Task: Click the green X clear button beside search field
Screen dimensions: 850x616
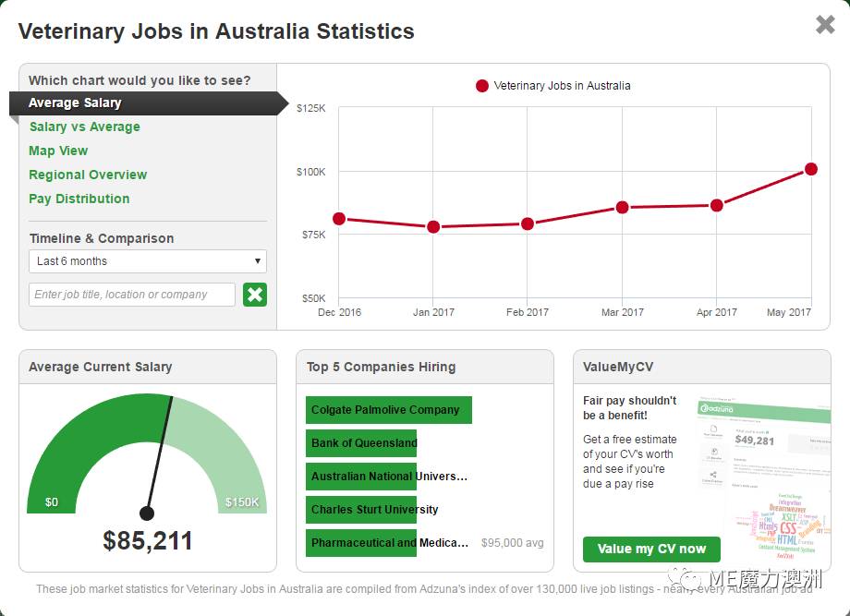Action: [x=255, y=295]
